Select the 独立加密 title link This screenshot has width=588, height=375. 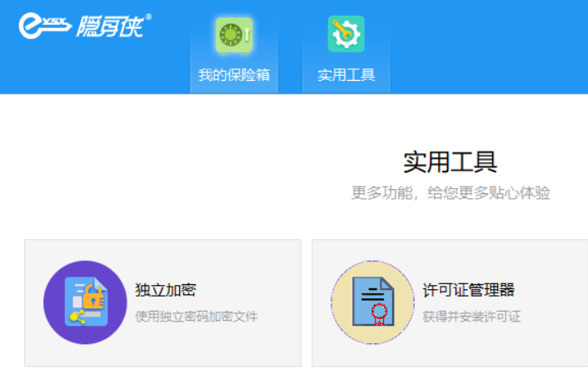(x=166, y=290)
